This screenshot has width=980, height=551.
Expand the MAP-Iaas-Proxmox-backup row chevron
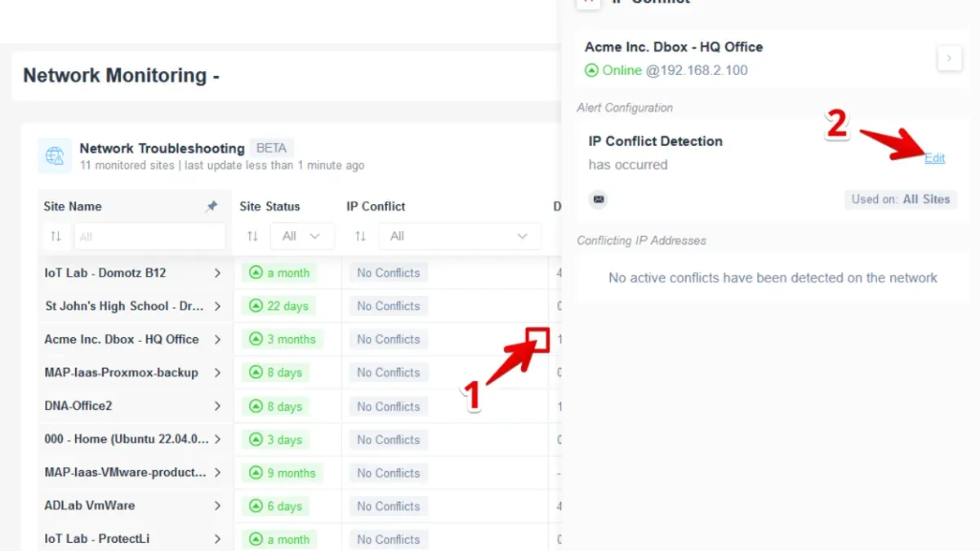tap(217, 372)
